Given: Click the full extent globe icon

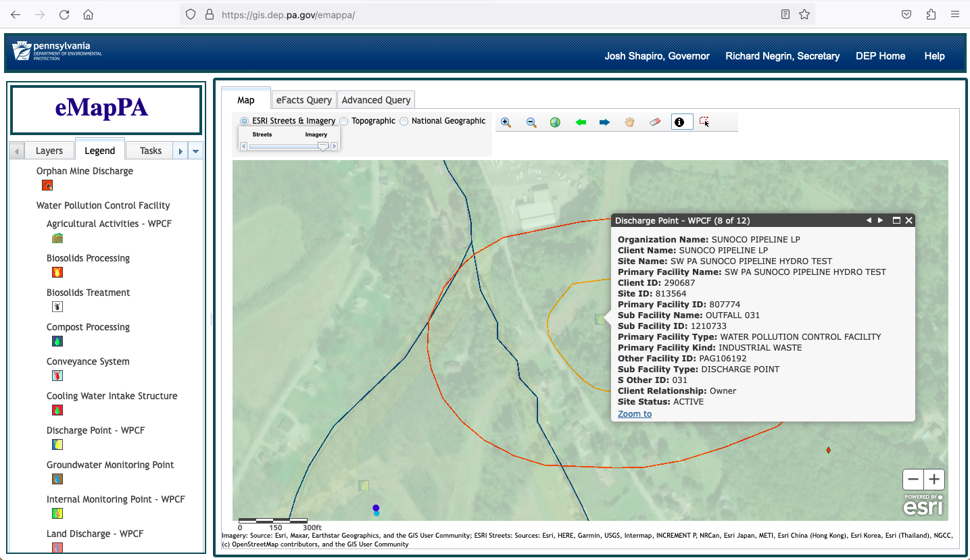Looking at the screenshot, I should click(x=555, y=122).
